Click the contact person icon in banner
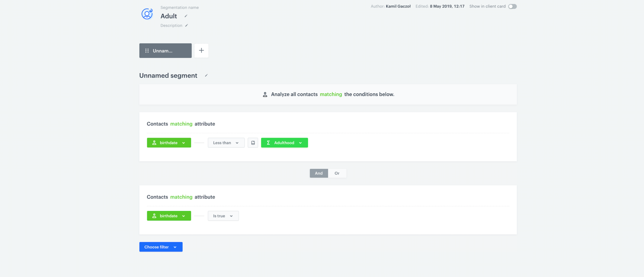 tap(265, 95)
